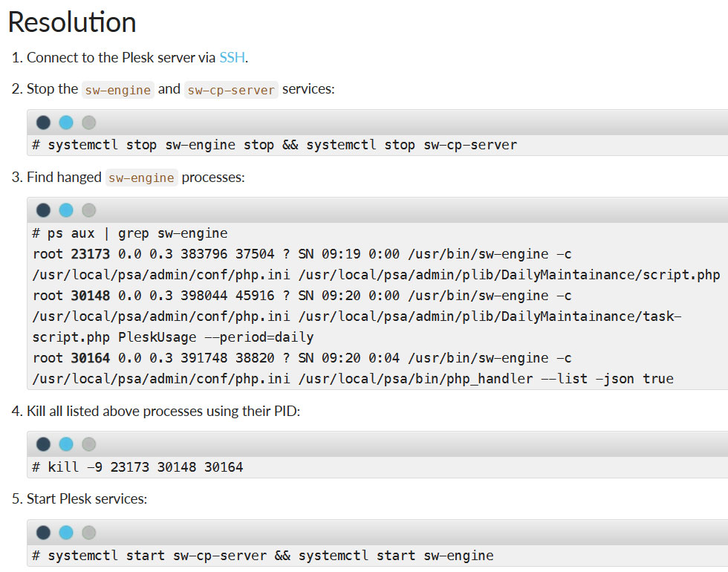Click blue dot in kill -9 code block
The width and height of the screenshot is (728, 572).
pos(66,444)
